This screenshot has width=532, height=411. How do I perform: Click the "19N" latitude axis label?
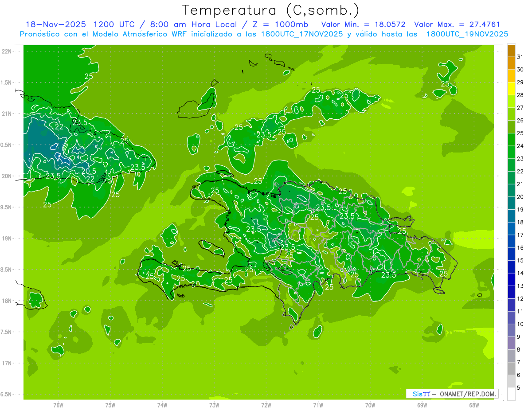pos(6,239)
